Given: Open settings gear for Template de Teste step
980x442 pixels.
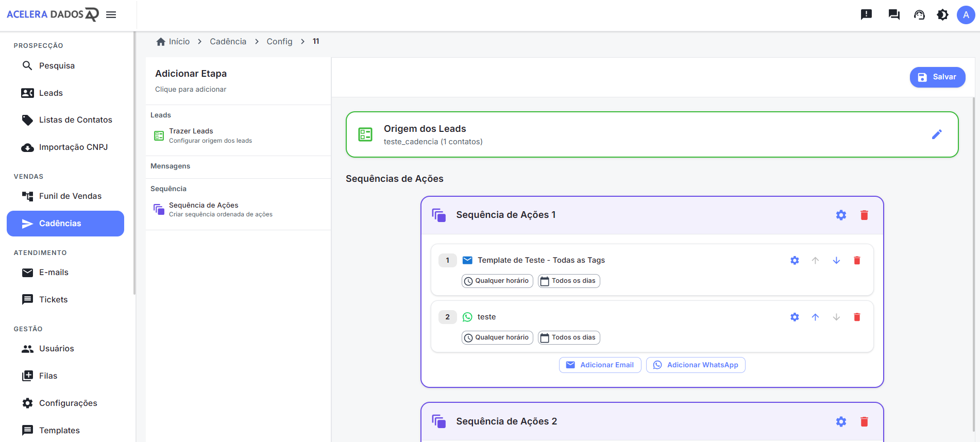Looking at the screenshot, I should [795, 261].
